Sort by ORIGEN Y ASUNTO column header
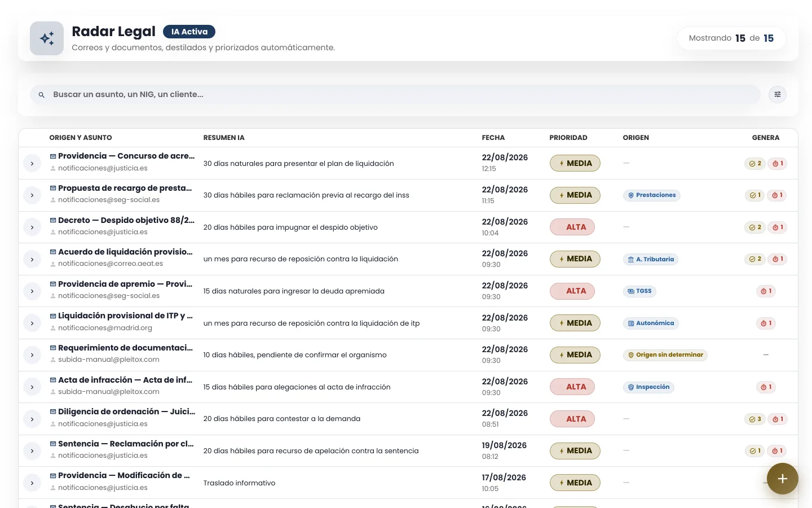This screenshot has height=508, width=812. pos(81,138)
